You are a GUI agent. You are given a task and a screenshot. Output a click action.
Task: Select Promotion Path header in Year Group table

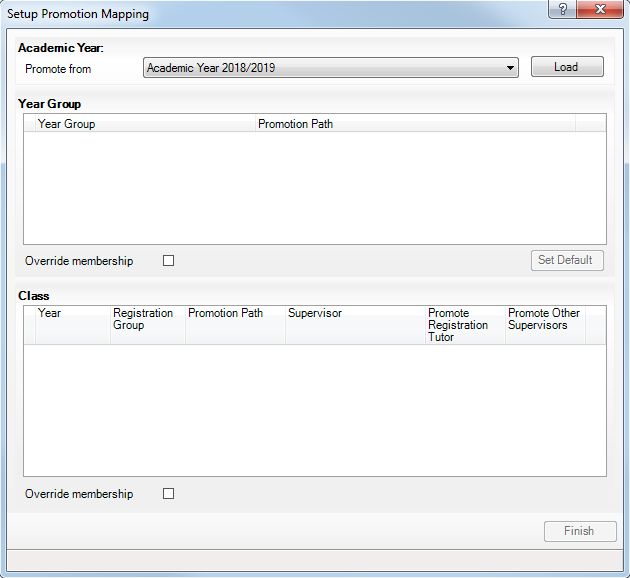tap(415, 124)
